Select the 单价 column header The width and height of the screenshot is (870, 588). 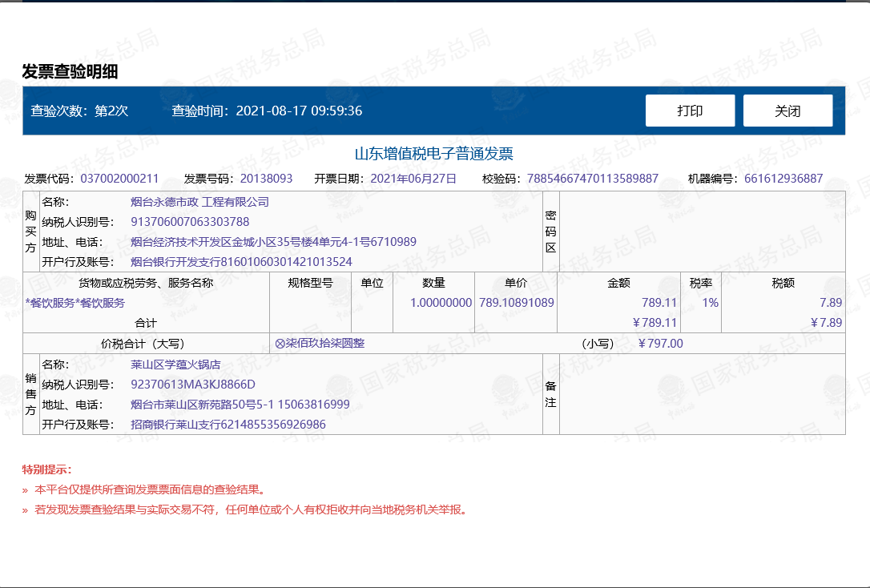click(515, 283)
